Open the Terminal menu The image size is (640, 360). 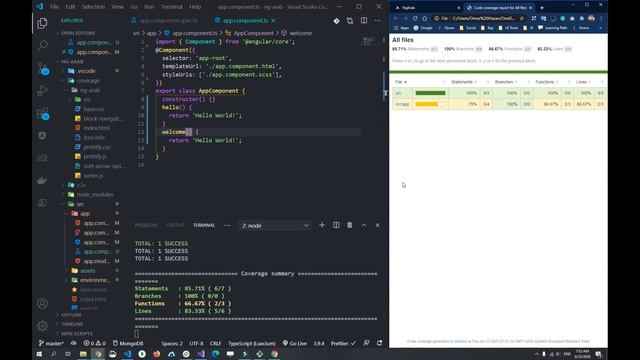coord(171,7)
